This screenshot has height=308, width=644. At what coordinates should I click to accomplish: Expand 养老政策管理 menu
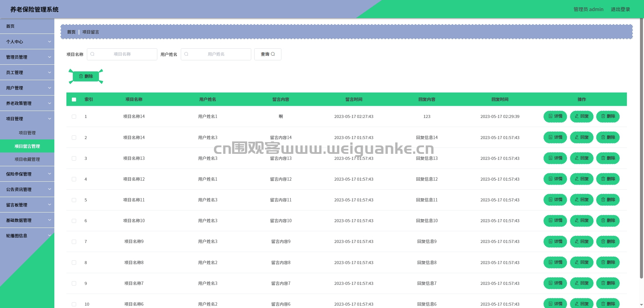point(27,103)
